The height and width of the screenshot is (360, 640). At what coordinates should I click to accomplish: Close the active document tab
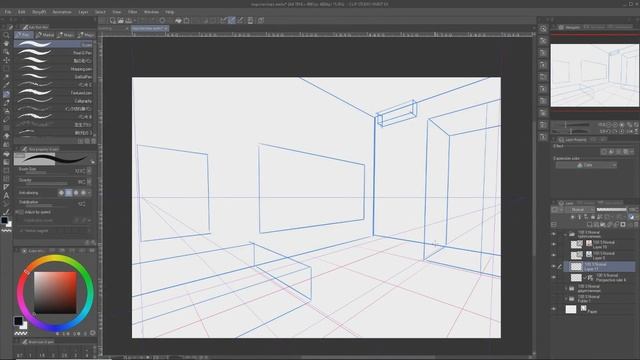coord(166,28)
